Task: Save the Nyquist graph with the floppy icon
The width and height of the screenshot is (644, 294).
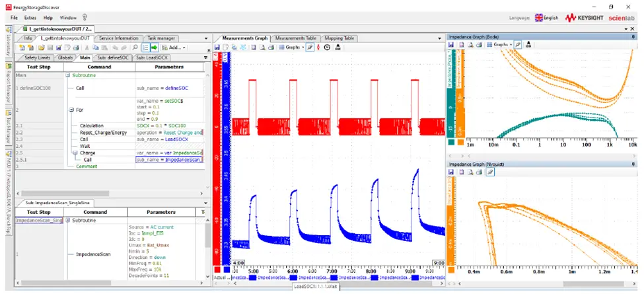Action: [450, 172]
